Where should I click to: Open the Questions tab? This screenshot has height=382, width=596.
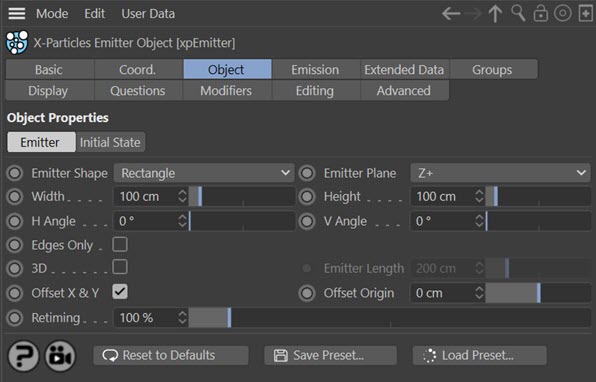(x=138, y=90)
